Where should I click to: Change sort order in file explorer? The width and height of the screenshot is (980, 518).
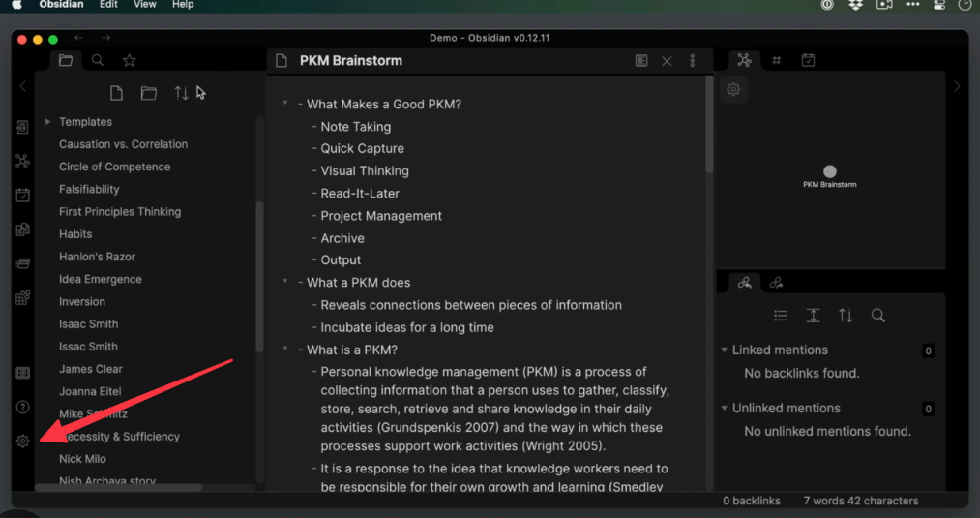[181, 93]
